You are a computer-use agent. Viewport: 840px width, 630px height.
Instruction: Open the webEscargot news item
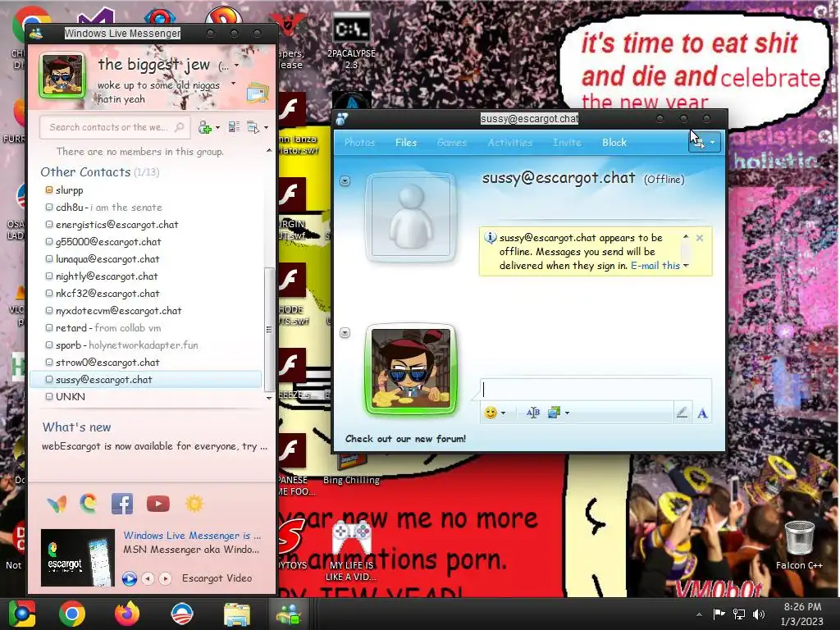tap(154, 446)
